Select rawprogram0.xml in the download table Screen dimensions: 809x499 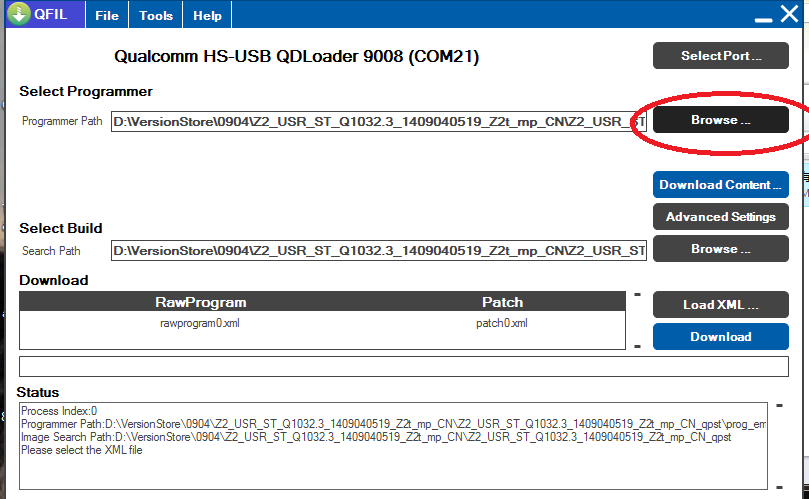(200, 323)
